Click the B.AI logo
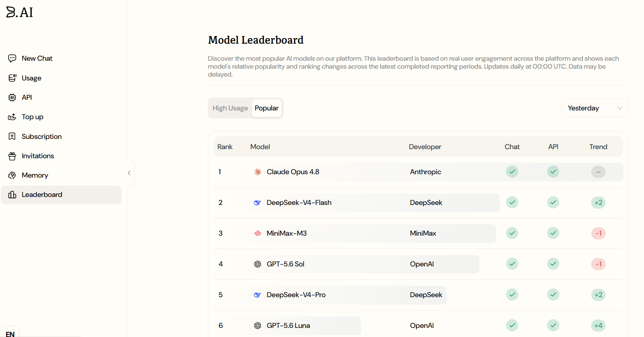 coord(20,12)
